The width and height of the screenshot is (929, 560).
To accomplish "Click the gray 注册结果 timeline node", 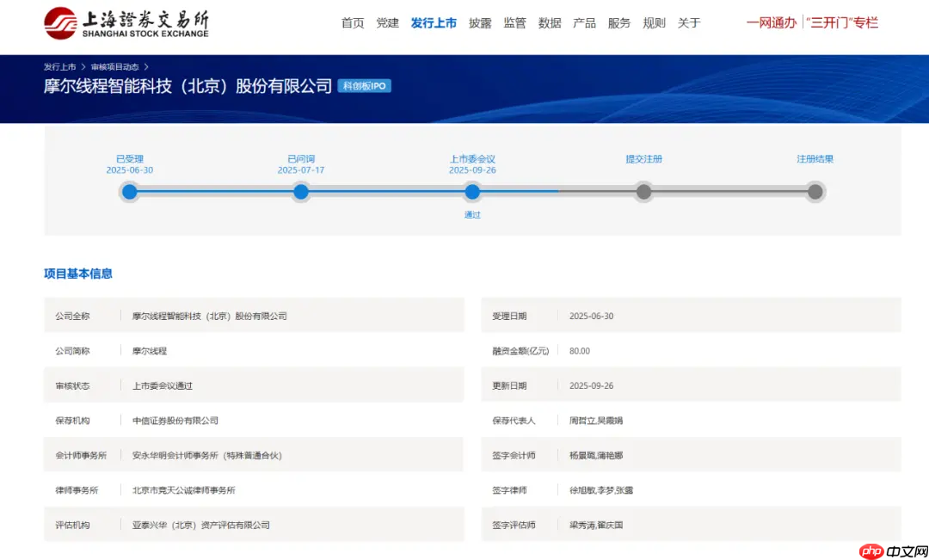I will (x=815, y=192).
